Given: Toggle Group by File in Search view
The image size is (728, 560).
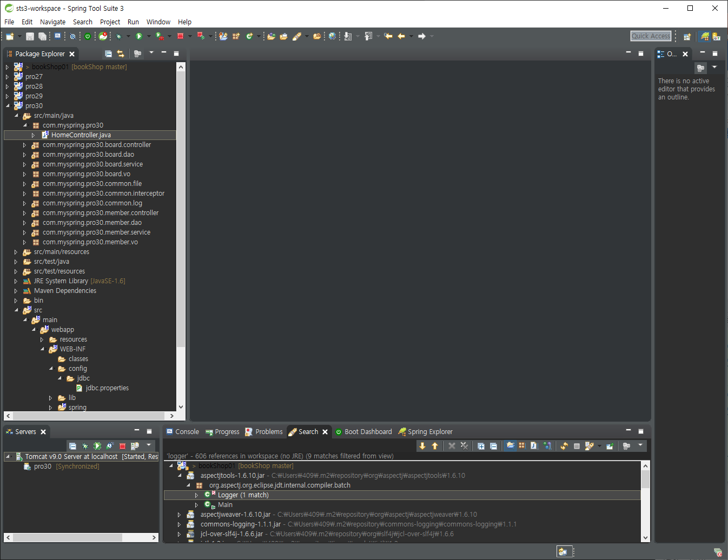Looking at the screenshot, I should (x=534, y=446).
